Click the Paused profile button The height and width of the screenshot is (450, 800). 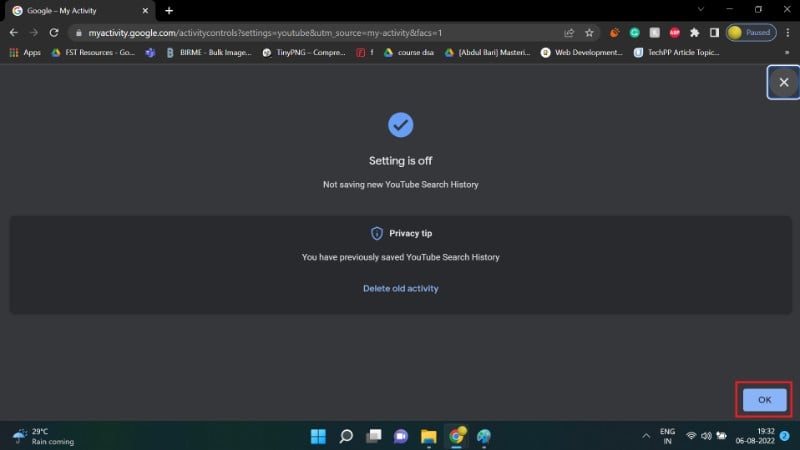point(751,33)
